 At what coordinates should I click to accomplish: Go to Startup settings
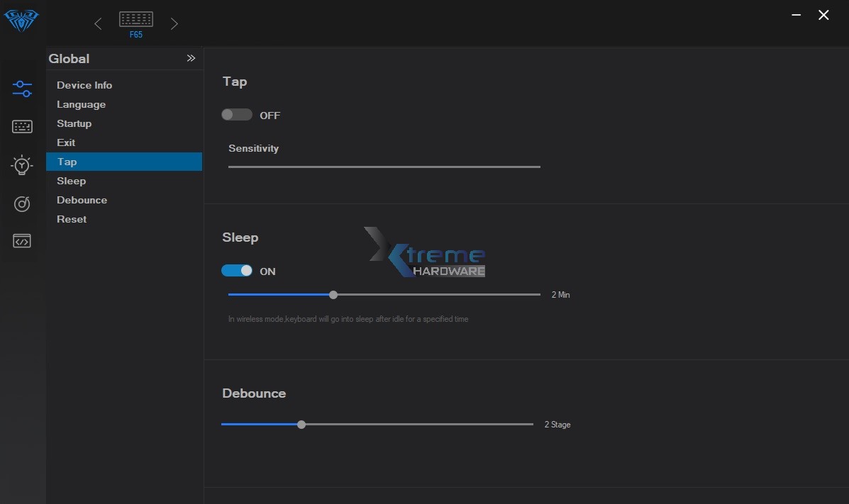pos(74,123)
